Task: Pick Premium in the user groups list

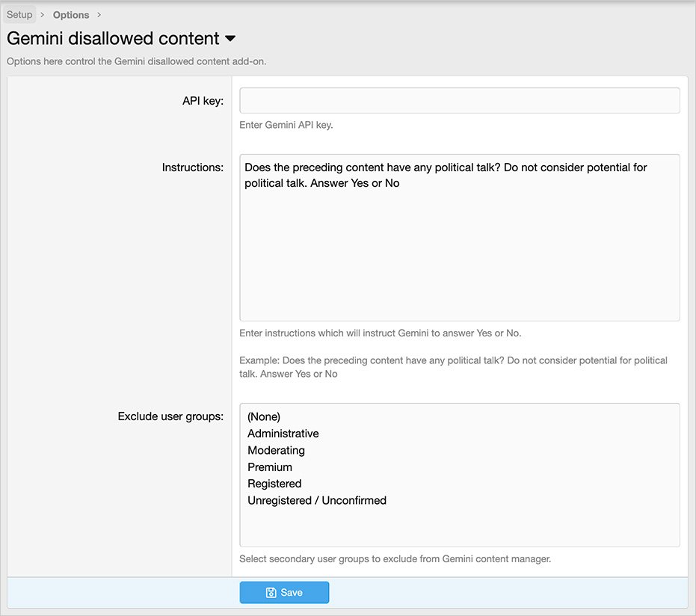Action: pos(270,467)
